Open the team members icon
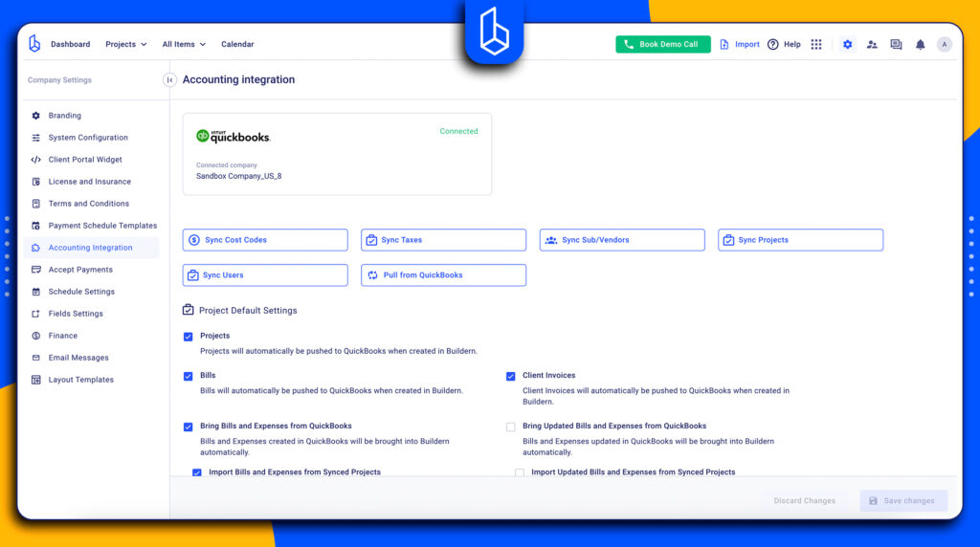 tap(872, 44)
